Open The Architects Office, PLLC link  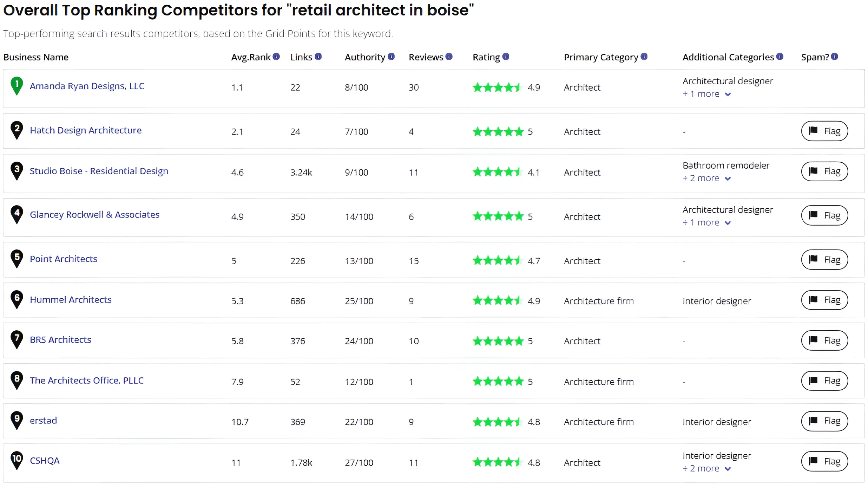tap(87, 381)
